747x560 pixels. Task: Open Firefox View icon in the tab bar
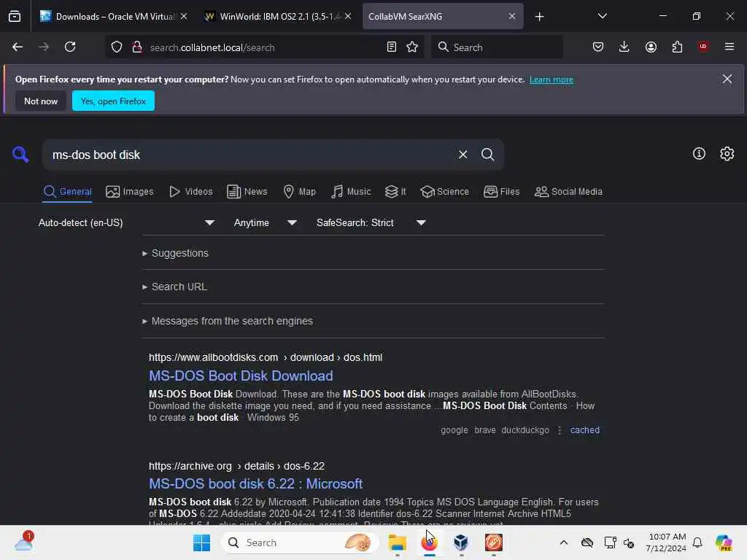[x=15, y=17]
